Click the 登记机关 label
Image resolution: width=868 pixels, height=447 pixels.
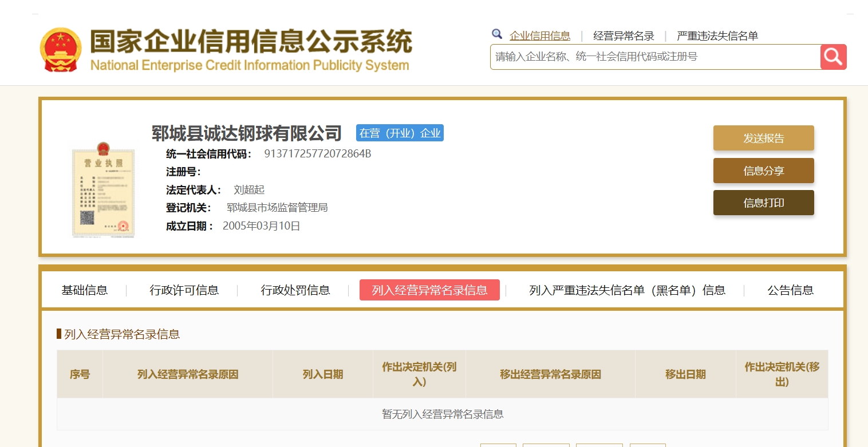[189, 208]
